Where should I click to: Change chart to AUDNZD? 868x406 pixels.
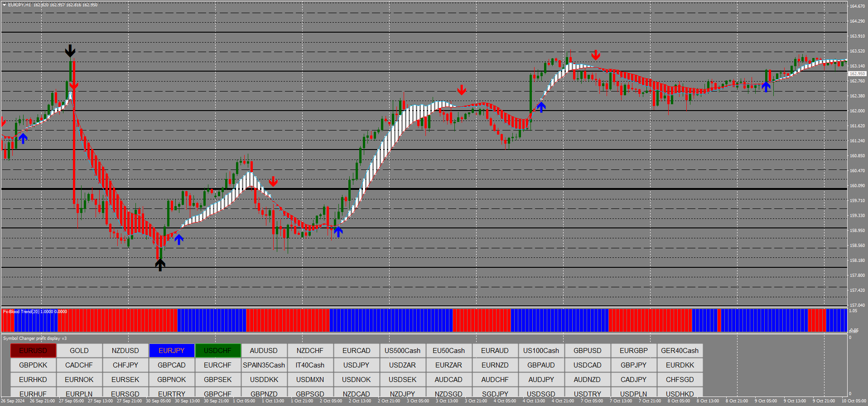click(x=587, y=380)
